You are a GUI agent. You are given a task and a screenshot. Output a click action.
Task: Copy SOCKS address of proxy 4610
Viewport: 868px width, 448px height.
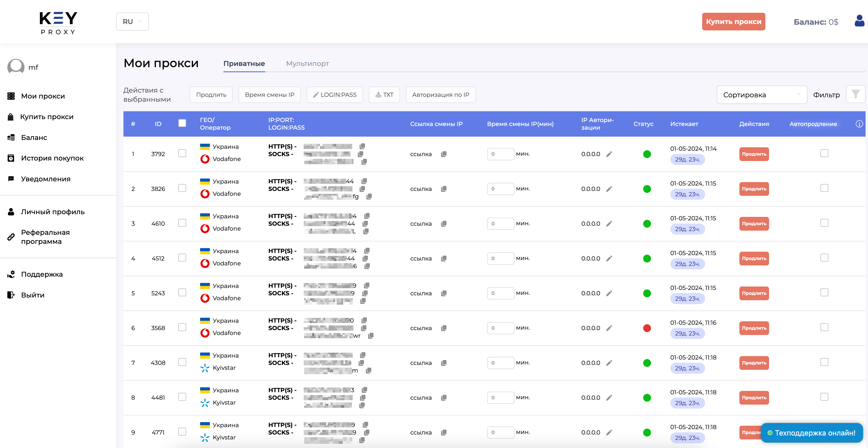365,224
